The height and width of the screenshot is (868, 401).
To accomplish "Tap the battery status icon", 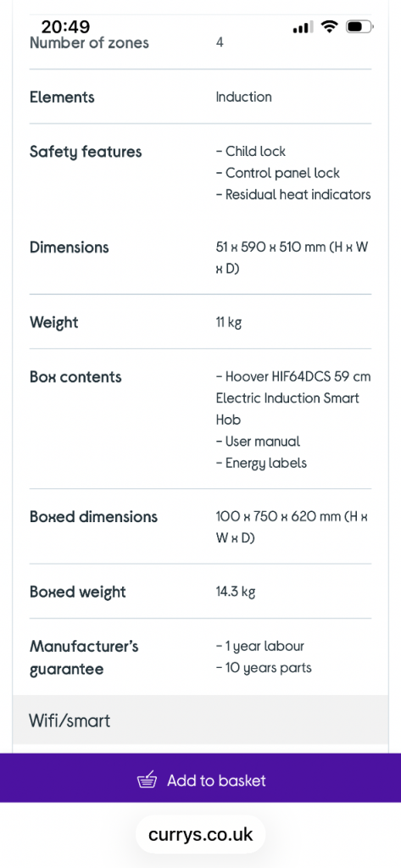I will pyautogui.click(x=359, y=26).
